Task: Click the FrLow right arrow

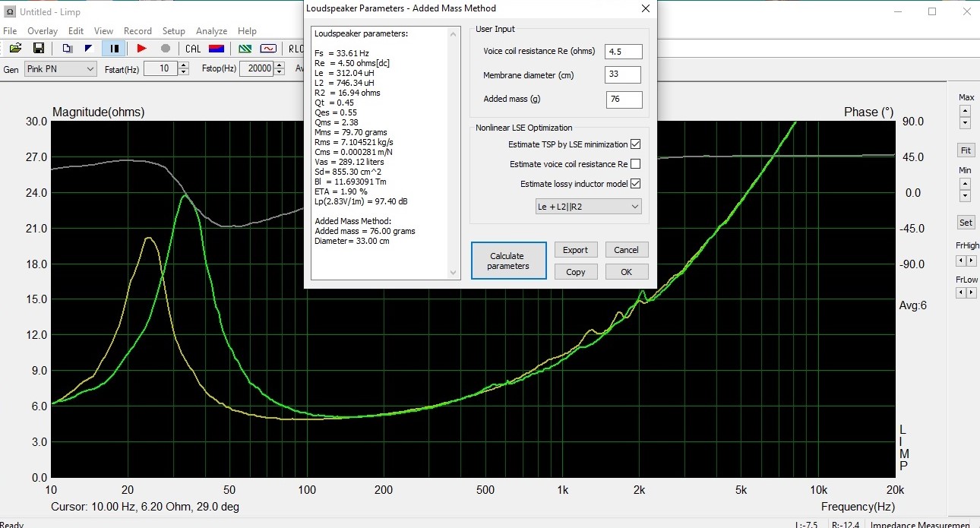Action: coord(970,293)
